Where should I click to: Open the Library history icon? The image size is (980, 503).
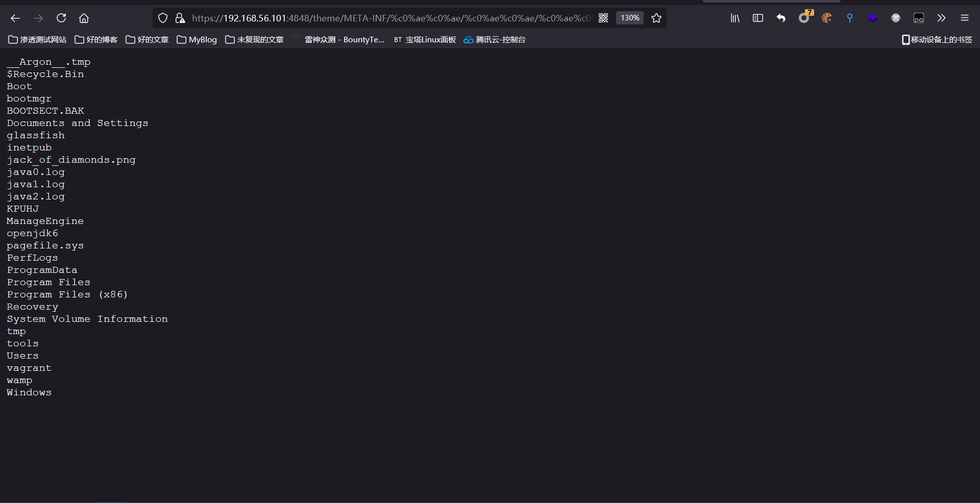tap(735, 18)
